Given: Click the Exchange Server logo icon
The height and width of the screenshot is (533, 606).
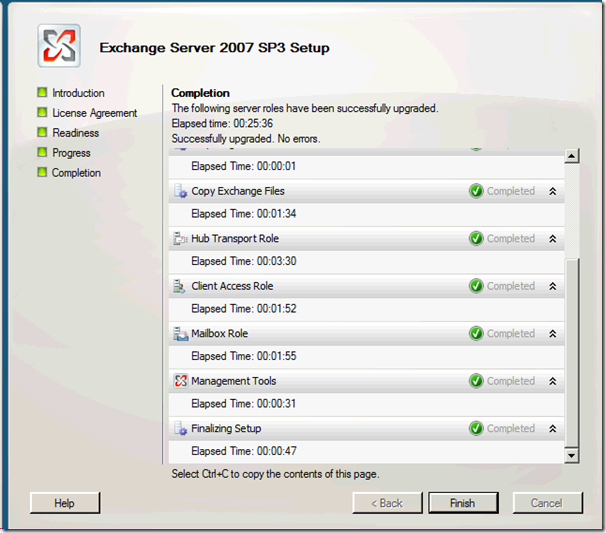Looking at the screenshot, I should (x=59, y=46).
